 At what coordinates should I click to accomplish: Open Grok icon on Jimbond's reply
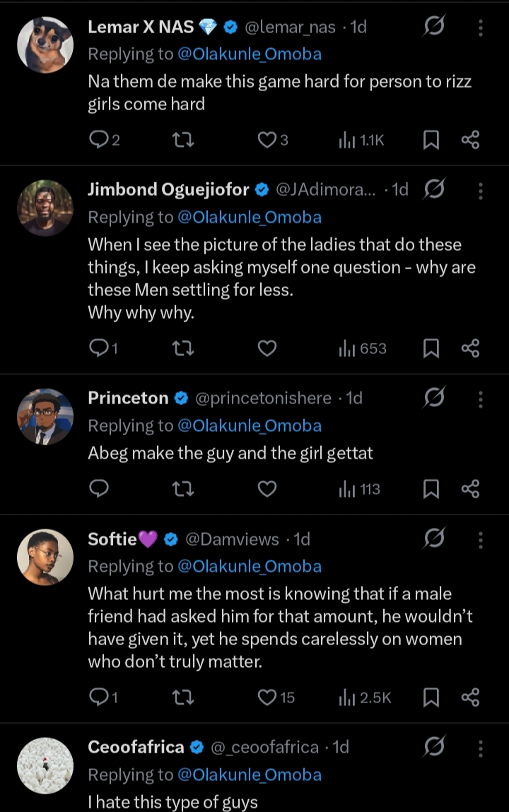click(x=434, y=189)
